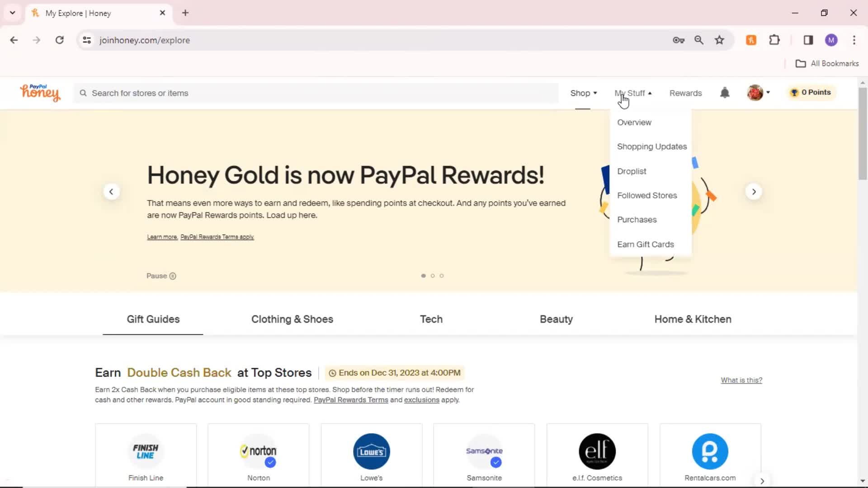Image resolution: width=868 pixels, height=488 pixels.
Task: Open the profile avatar menu
Action: pyautogui.click(x=758, y=93)
